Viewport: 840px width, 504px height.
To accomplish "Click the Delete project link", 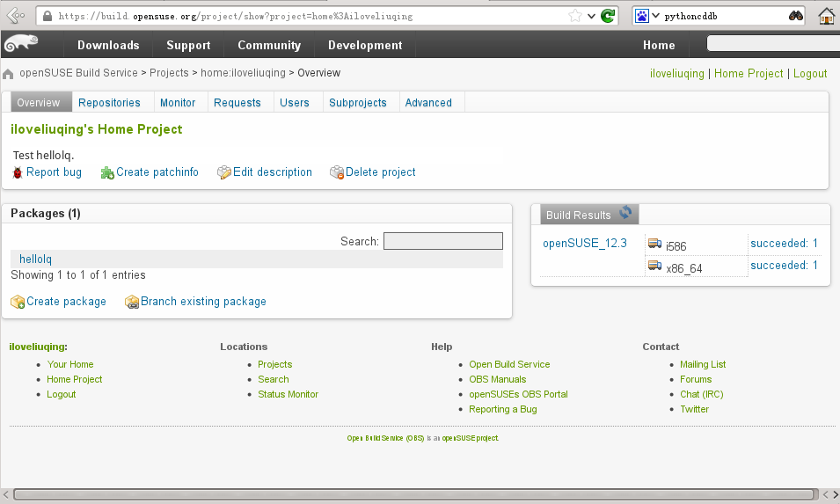I will click(x=380, y=172).
